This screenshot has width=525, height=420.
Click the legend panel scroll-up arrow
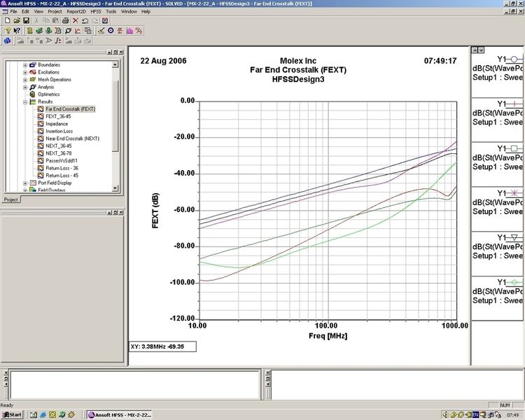click(x=475, y=50)
